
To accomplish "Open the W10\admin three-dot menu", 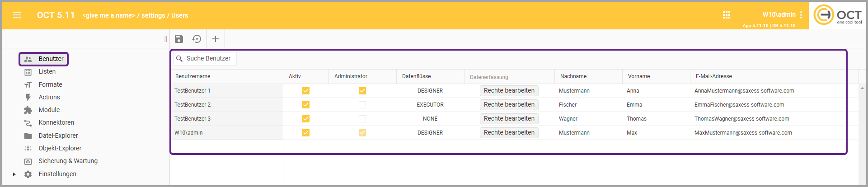I will point(801,15).
